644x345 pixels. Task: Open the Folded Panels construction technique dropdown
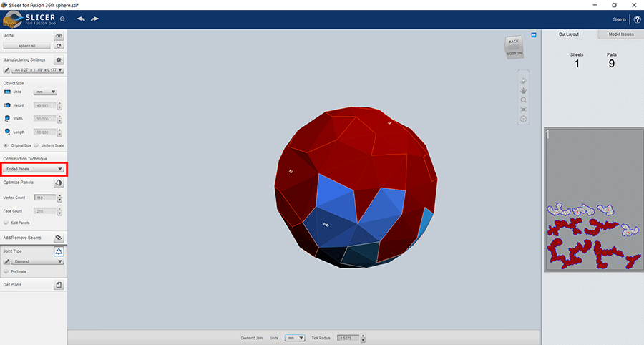34,169
